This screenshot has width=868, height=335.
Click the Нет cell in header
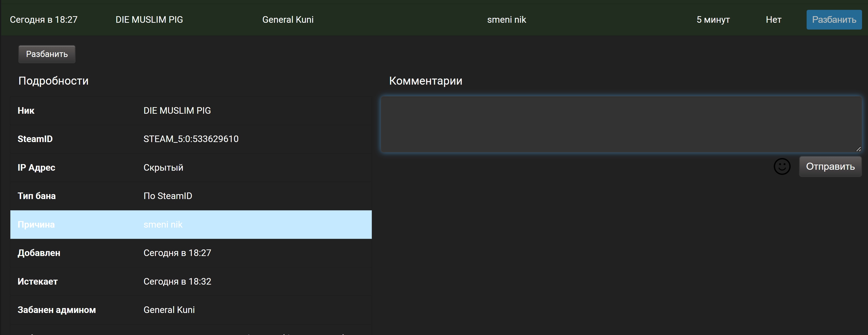(x=773, y=19)
